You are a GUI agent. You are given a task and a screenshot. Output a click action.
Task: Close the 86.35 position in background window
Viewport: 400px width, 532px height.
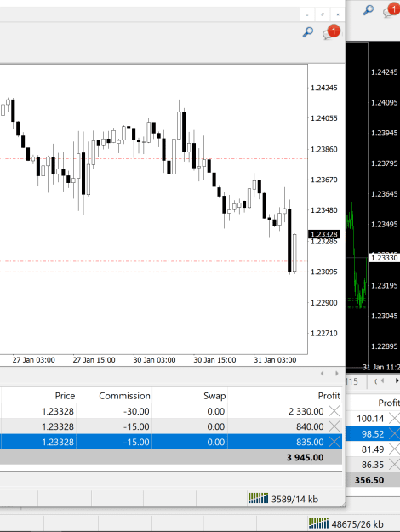(394, 465)
